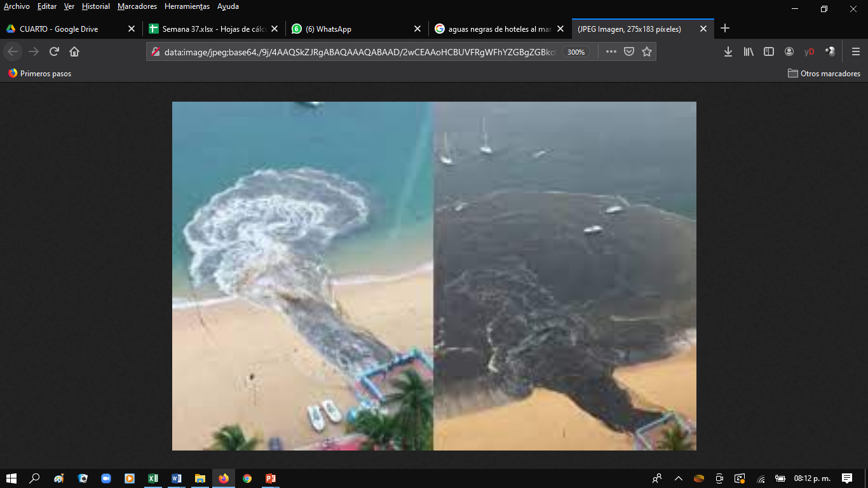This screenshot has height=488, width=868.
Task: Open page actions three-dot menu
Action: [x=611, y=51]
